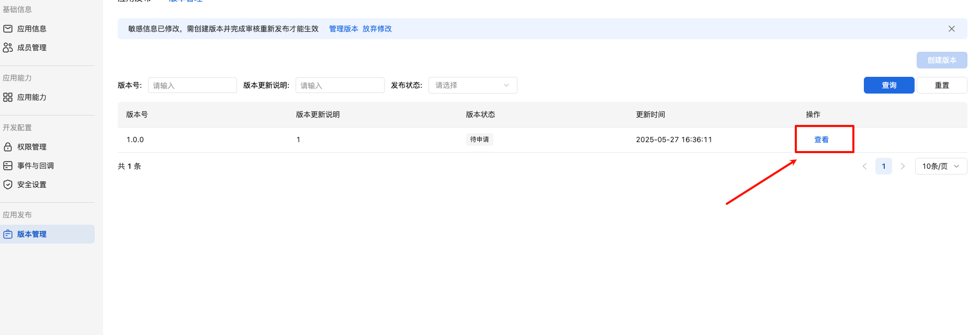Open the 成员管理 menu item
The height and width of the screenshot is (335, 980).
32,48
